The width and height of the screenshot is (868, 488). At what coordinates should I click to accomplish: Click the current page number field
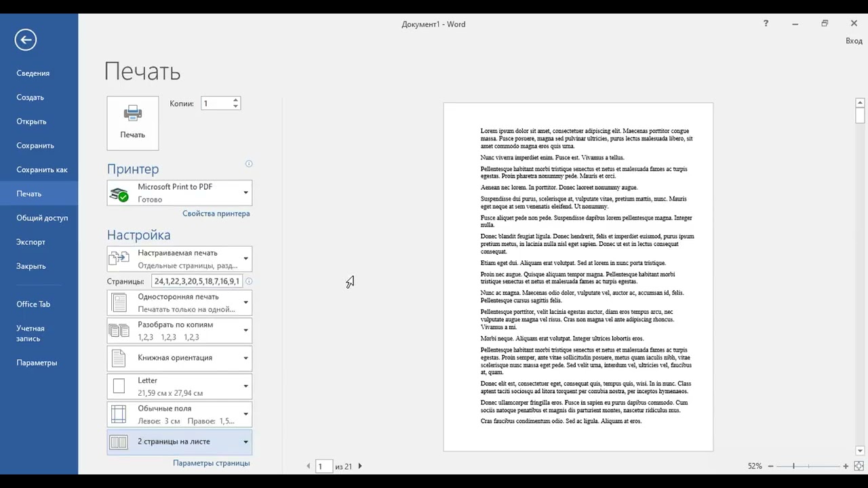(324, 466)
